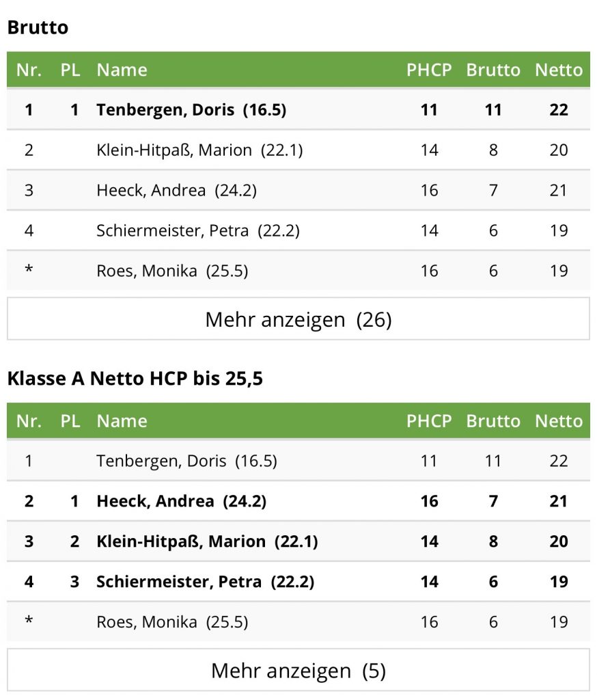Click the Klasse A Netto HCP bis 25,5 heading

pyautogui.click(x=135, y=379)
